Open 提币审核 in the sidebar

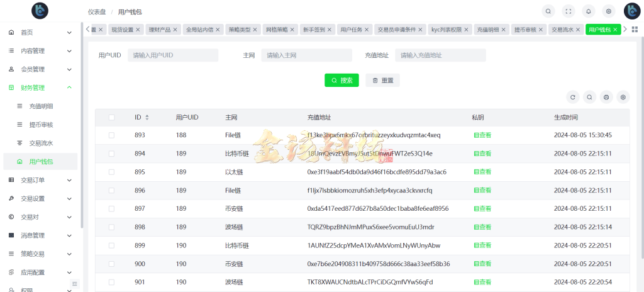[41, 125]
